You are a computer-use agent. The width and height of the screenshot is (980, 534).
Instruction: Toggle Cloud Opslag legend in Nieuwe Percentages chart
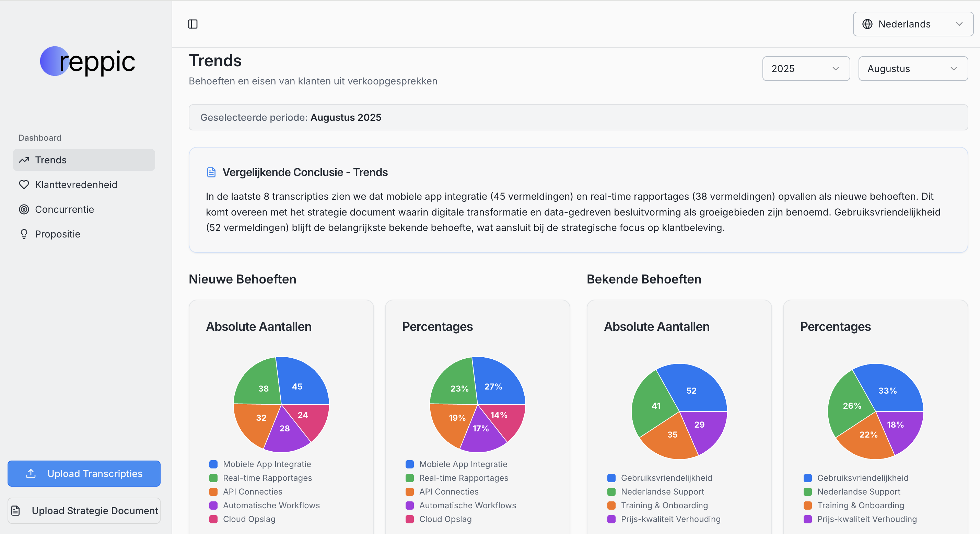tap(445, 519)
